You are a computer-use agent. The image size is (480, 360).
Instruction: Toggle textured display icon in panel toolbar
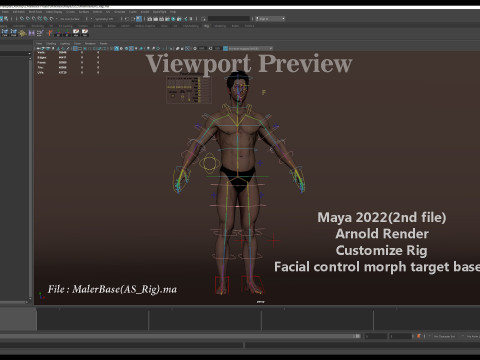click(x=131, y=48)
